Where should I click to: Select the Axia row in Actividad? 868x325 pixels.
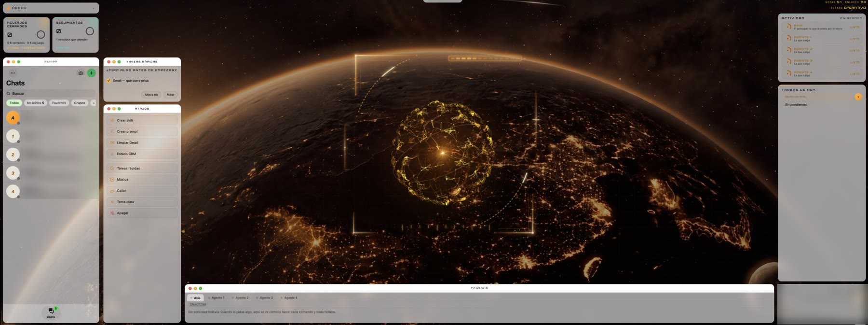point(822,27)
